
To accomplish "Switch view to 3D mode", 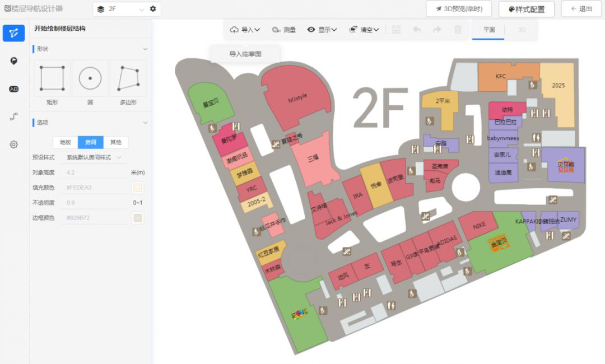I will point(522,30).
